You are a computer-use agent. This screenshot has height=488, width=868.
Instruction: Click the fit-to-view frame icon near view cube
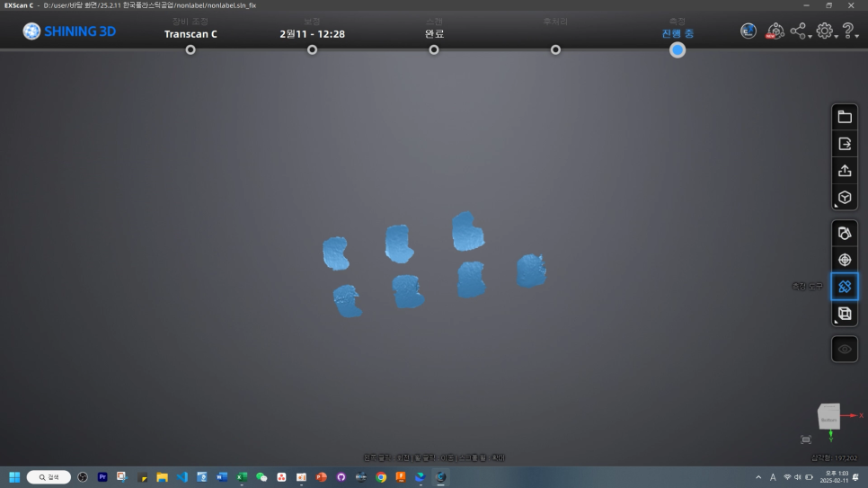pos(805,439)
